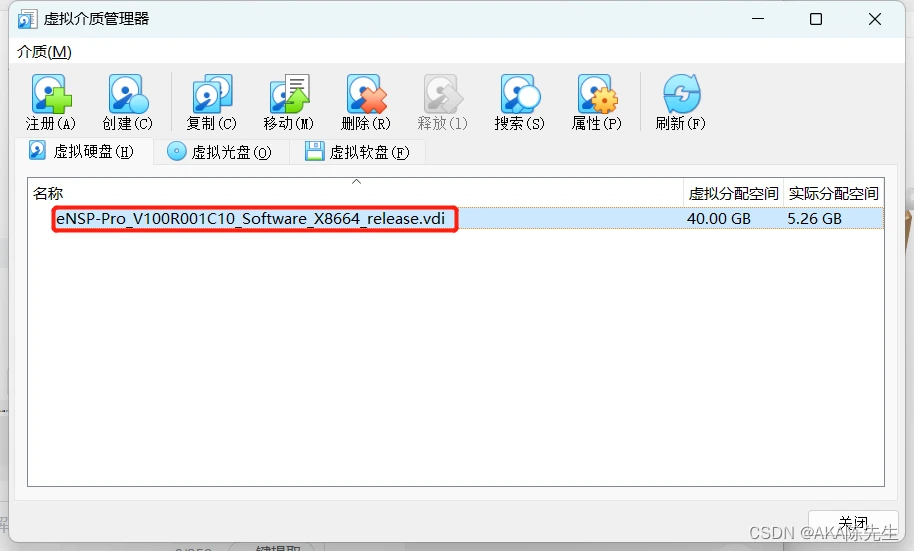Close the 虚拟介质管理器 window
Viewport: 914px width, 551px height.
875,19
